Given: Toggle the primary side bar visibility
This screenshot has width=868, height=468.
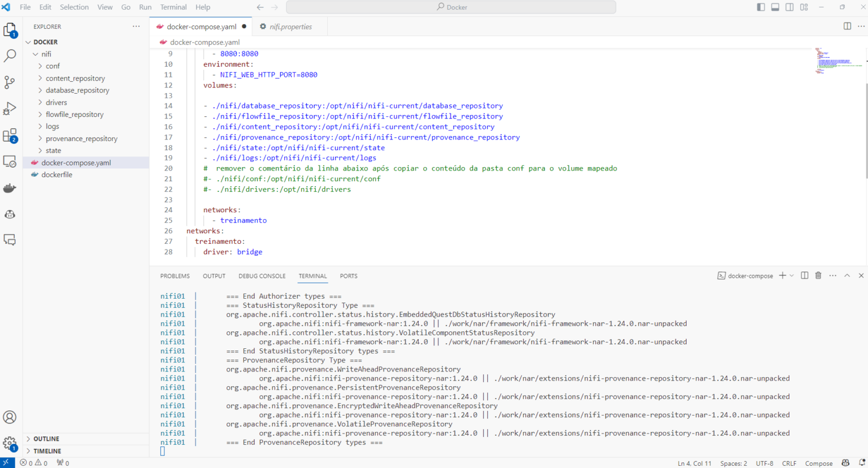Looking at the screenshot, I should pyautogui.click(x=761, y=7).
